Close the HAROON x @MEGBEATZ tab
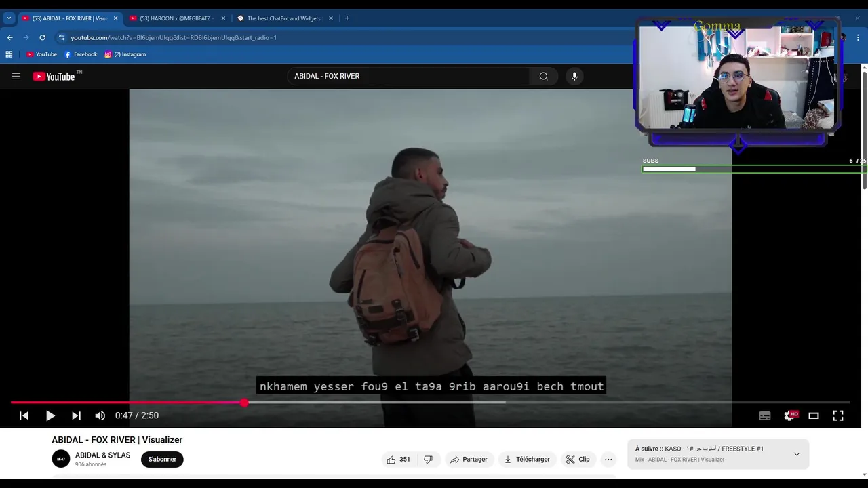Screen dimensions: 868x488 coord(223,18)
